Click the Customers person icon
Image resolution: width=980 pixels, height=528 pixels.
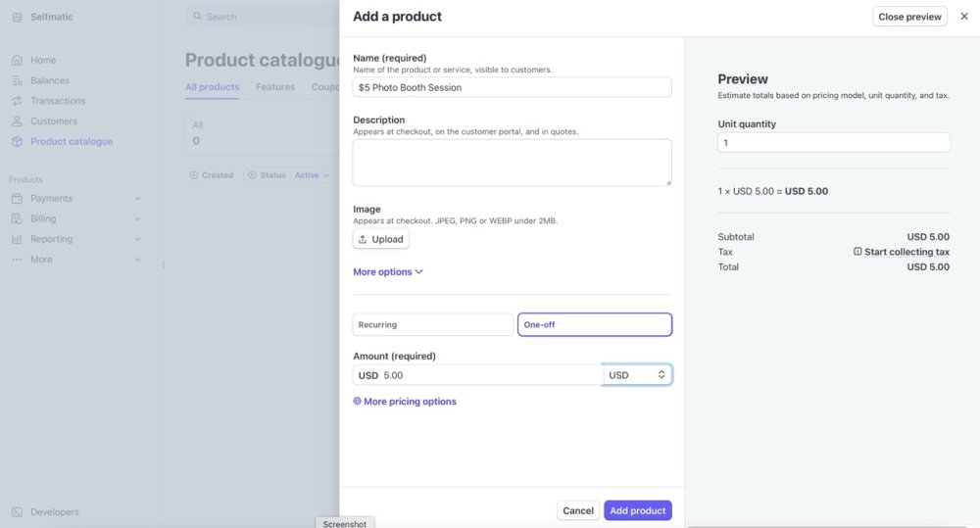tap(17, 121)
